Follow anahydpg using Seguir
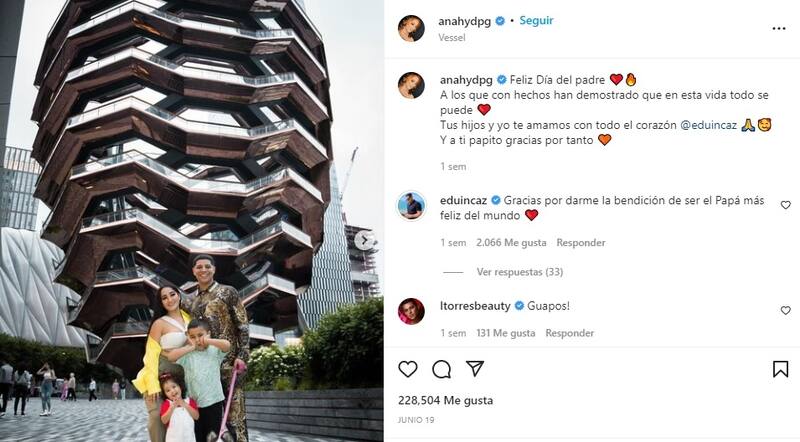The width and height of the screenshot is (800, 442). (536, 20)
